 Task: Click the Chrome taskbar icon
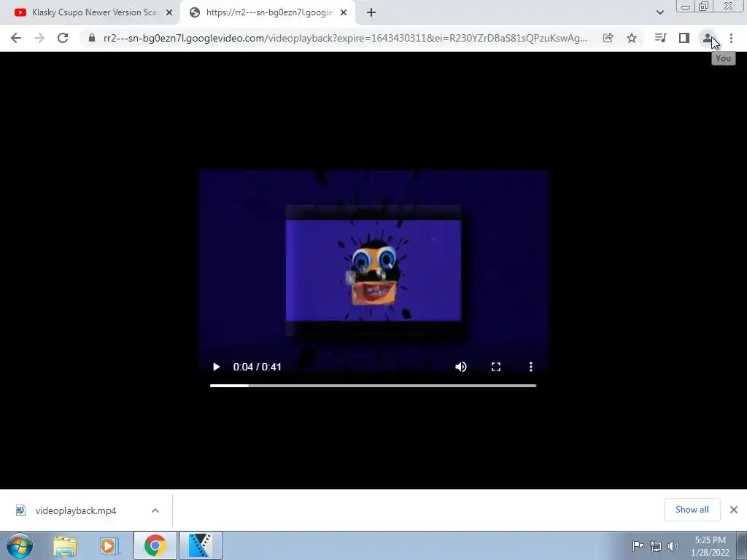point(155,546)
